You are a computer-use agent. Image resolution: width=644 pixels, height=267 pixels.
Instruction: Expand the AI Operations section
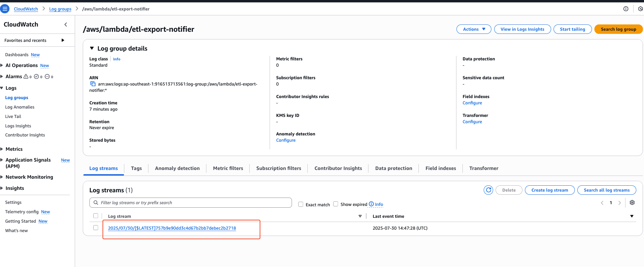(x=2, y=65)
